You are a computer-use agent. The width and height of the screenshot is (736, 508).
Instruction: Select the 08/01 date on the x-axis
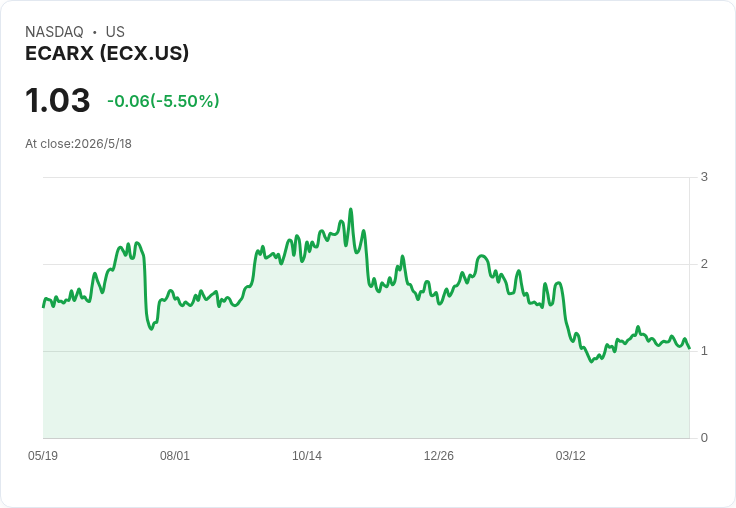tap(175, 456)
